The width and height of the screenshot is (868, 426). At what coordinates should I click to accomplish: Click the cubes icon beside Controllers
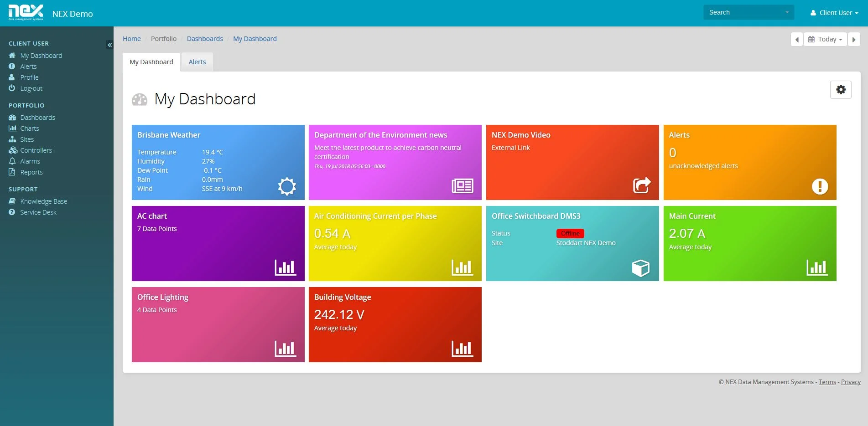click(13, 150)
